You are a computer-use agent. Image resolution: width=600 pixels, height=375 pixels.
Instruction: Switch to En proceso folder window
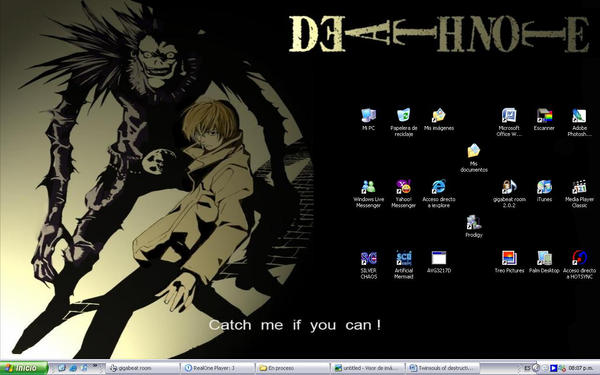[292, 368]
